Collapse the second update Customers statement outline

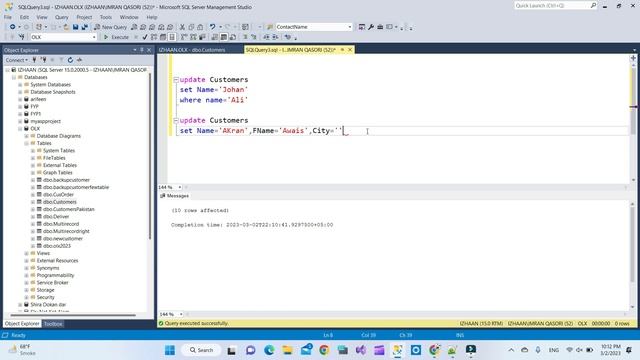[x=176, y=120]
